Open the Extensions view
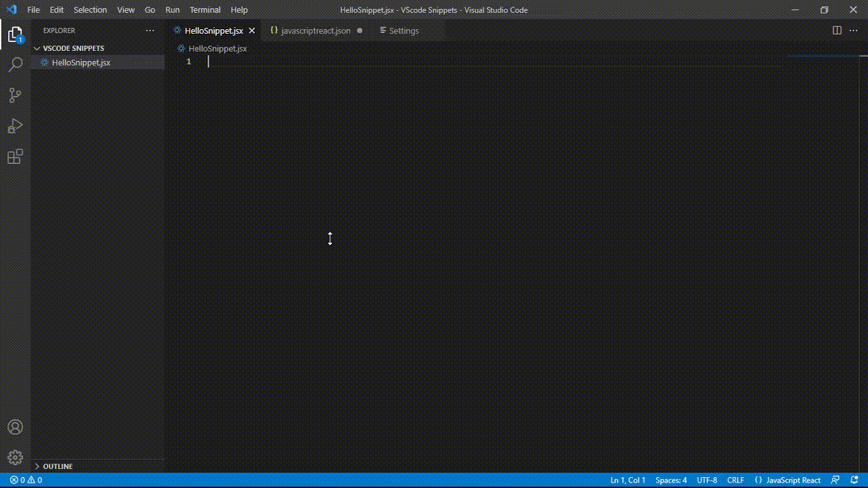 click(x=15, y=157)
